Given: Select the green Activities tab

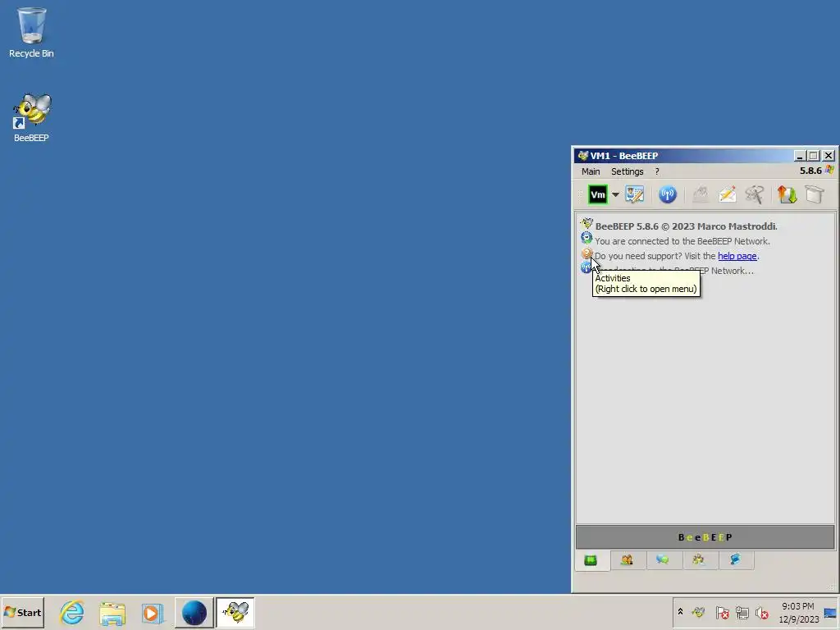Looking at the screenshot, I should (x=591, y=560).
